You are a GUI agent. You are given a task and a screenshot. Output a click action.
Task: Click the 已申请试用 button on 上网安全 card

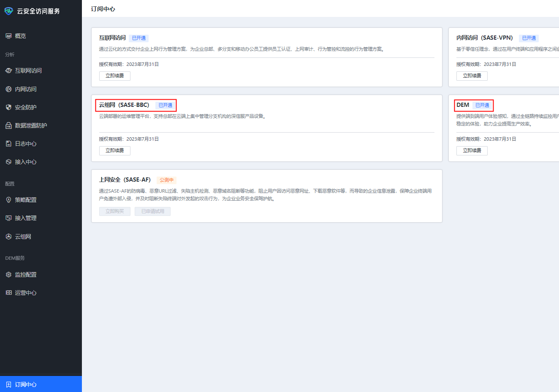[152, 211]
